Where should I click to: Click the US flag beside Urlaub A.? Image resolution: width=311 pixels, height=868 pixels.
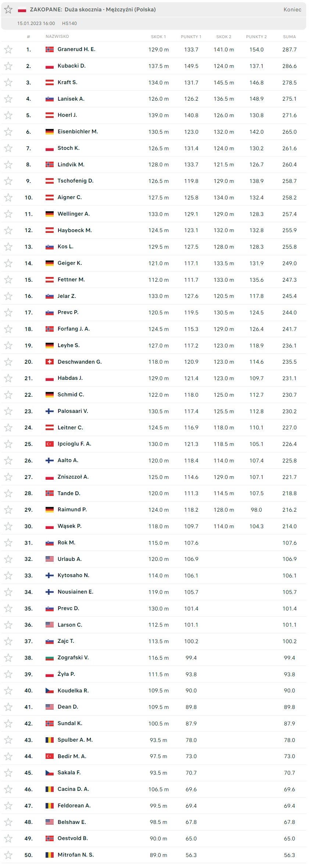click(49, 559)
